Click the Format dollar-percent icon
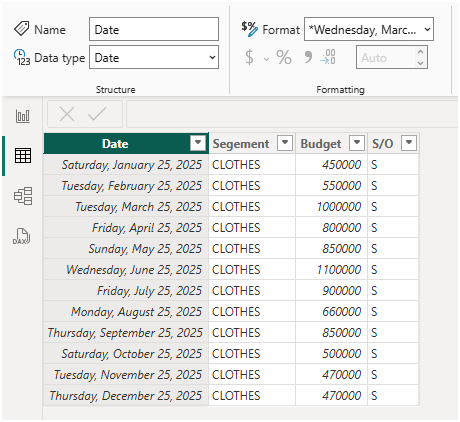 click(x=250, y=29)
